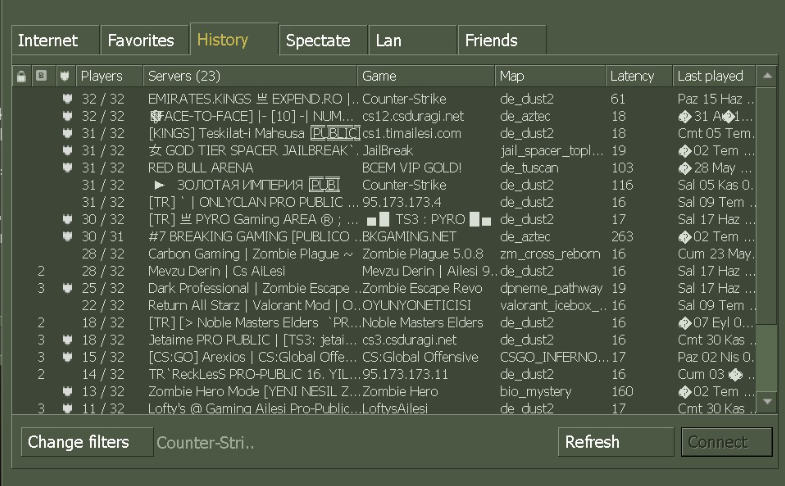Click scrollbar down arrow

point(767,401)
